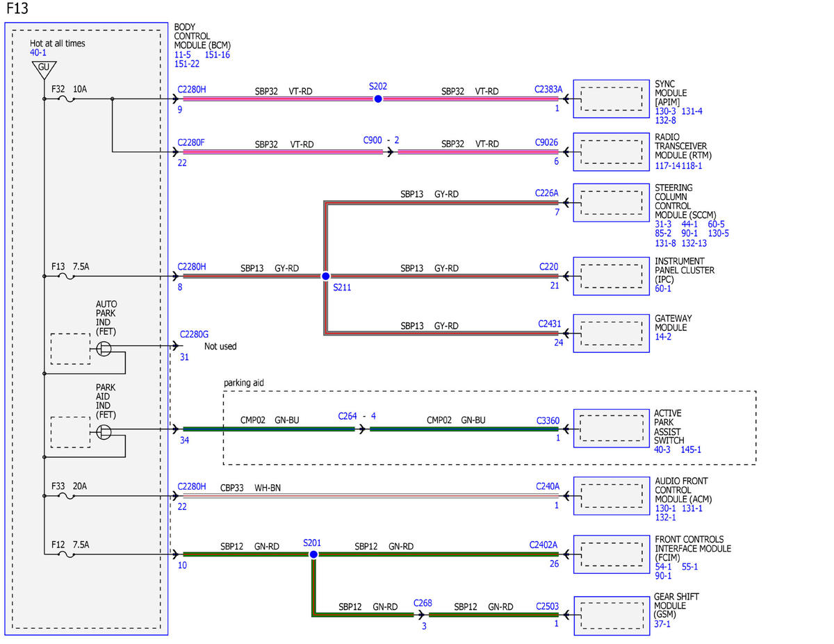Go to Gear Shift Module page 37-1
This screenshot has height=644, width=834.
tap(662, 624)
